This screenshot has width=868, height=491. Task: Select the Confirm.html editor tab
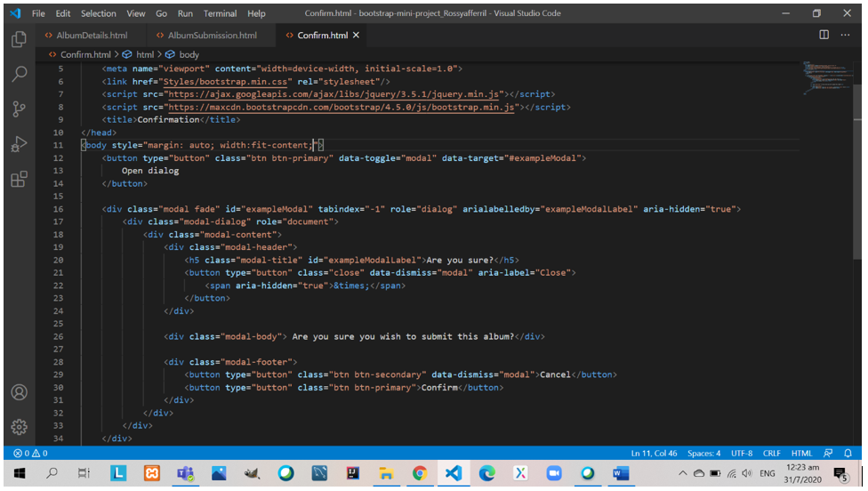[x=322, y=35]
